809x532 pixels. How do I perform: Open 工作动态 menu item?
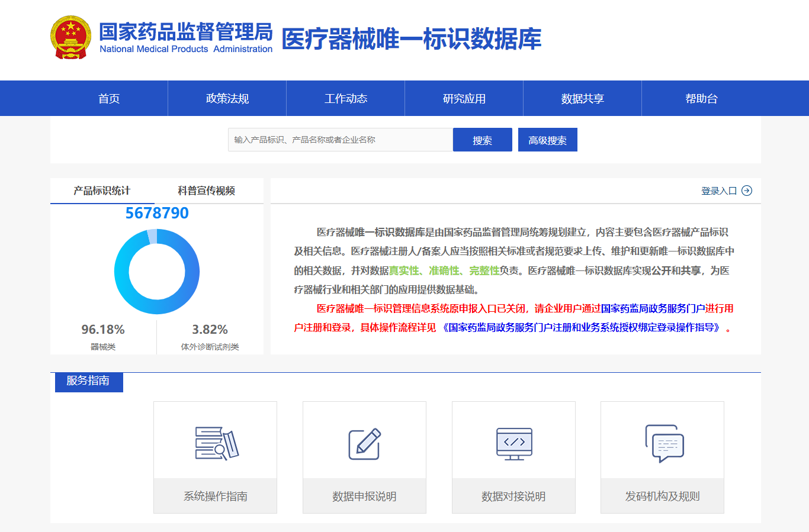point(346,98)
